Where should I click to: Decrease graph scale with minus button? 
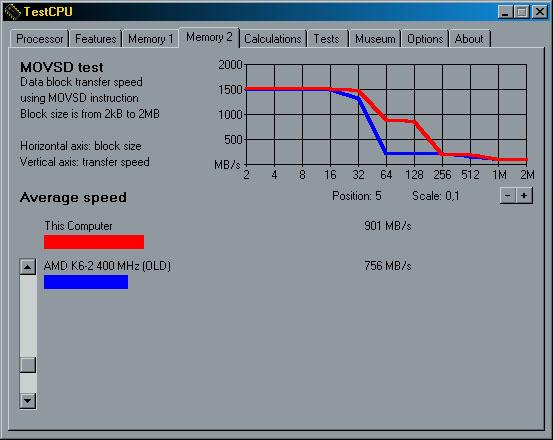tap(508, 195)
